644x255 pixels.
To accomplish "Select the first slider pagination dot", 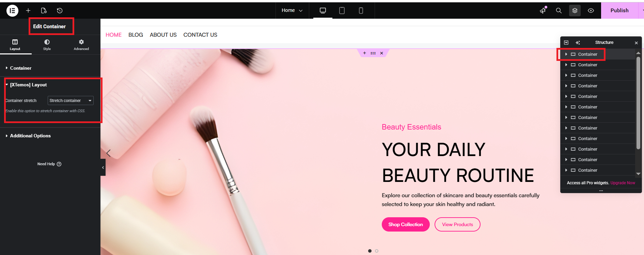I will point(370,251).
